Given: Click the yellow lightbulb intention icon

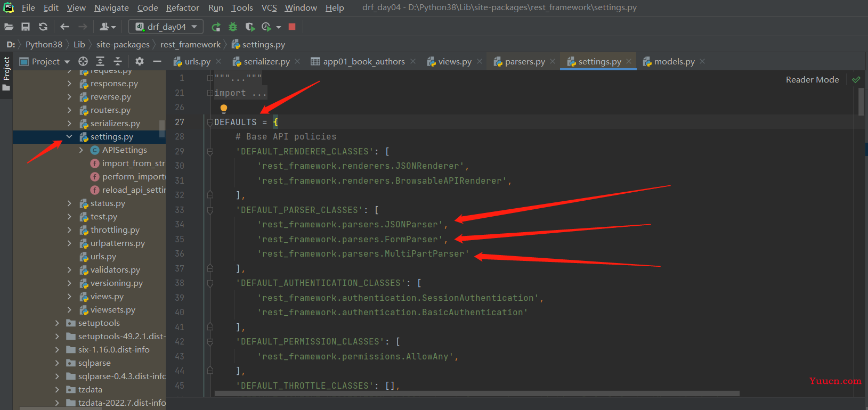Looking at the screenshot, I should (x=224, y=109).
